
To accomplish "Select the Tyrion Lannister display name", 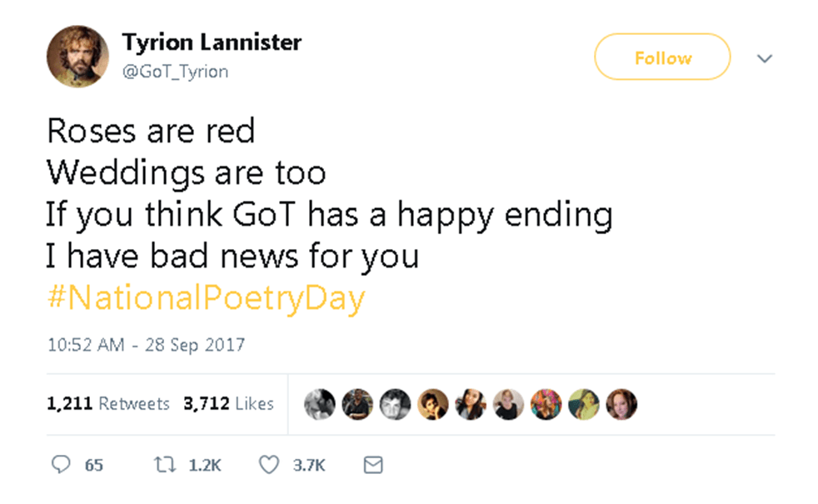I will click(x=212, y=42).
